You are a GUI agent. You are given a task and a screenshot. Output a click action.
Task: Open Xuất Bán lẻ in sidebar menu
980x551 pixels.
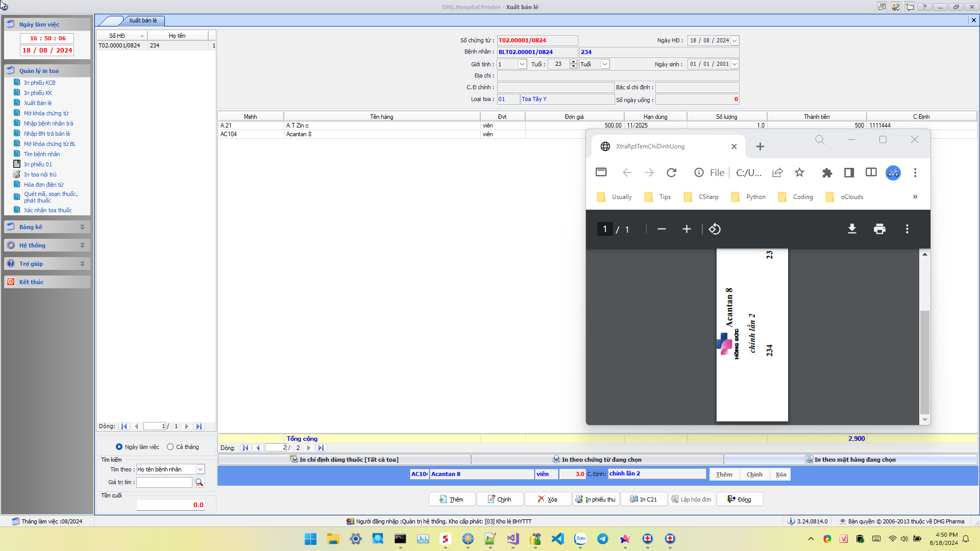(x=38, y=103)
